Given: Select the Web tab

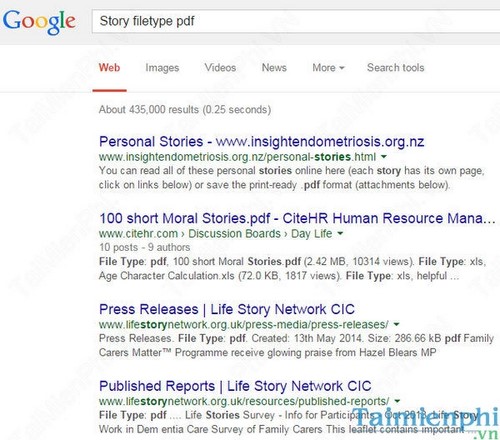Looking at the screenshot, I should tap(109, 68).
